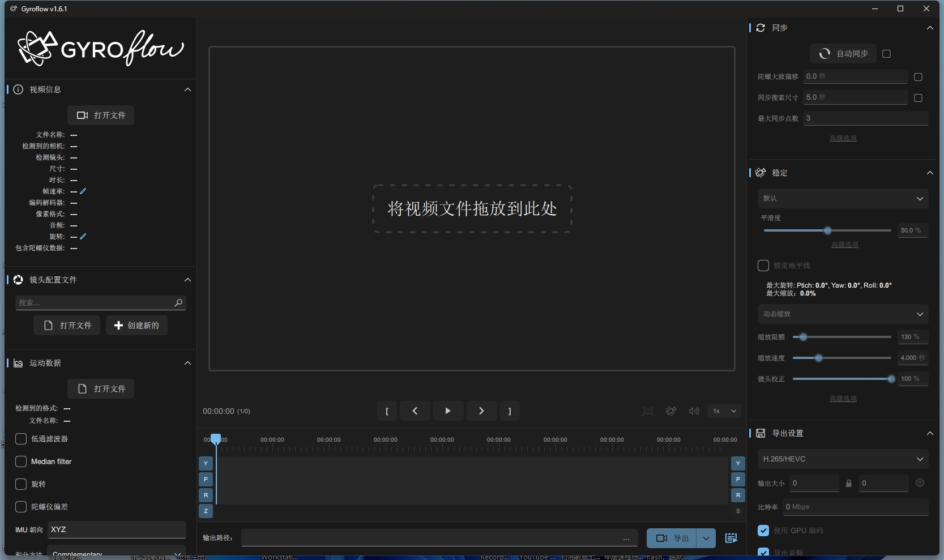Open 高级选项 under the 稳定 section
Screen dimensions: 944x560
(843, 398)
